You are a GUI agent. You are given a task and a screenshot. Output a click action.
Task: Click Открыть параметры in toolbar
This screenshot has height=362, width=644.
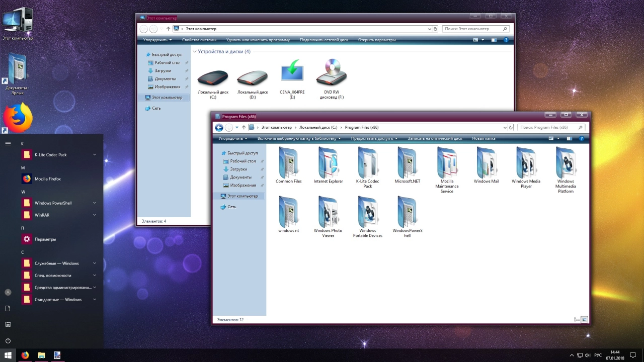[x=377, y=40]
